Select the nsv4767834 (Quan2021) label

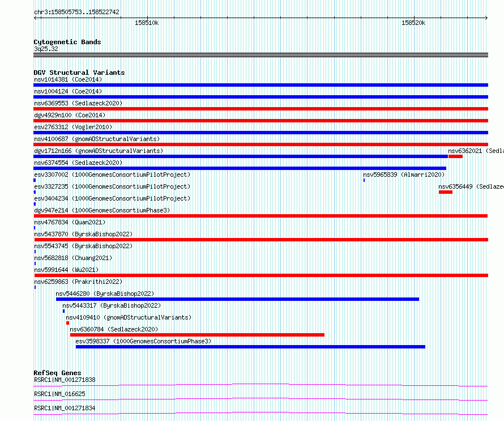(x=70, y=222)
